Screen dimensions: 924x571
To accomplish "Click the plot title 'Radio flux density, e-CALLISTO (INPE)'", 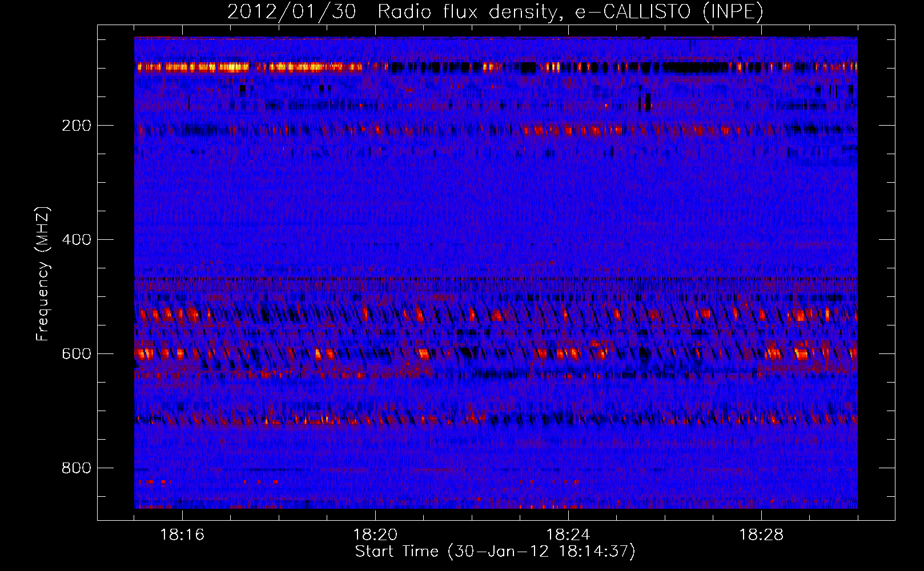I will (x=570, y=12).
